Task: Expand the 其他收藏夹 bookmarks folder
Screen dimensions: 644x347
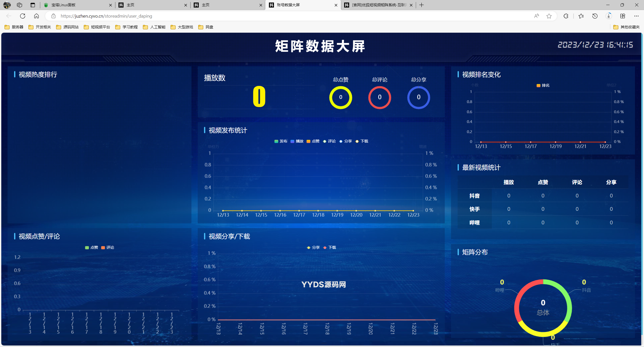Action: click(x=626, y=27)
